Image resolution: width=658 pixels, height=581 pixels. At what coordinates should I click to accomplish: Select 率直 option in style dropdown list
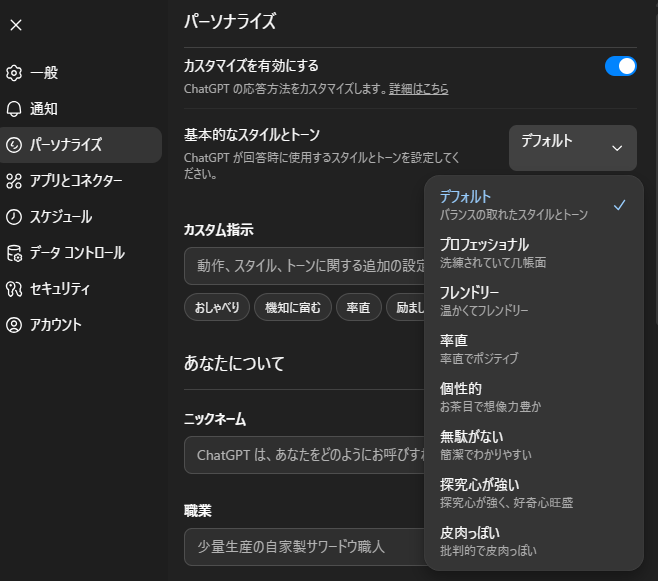click(x=533, y=349)
